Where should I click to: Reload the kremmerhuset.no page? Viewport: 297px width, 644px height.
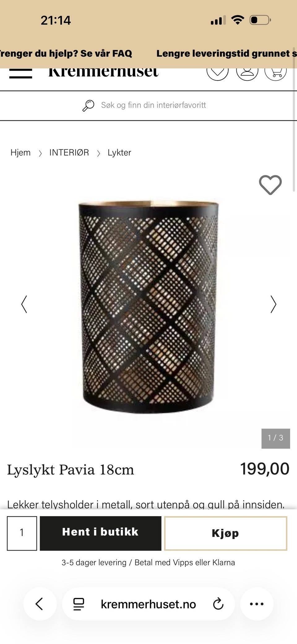coord(218,604)
